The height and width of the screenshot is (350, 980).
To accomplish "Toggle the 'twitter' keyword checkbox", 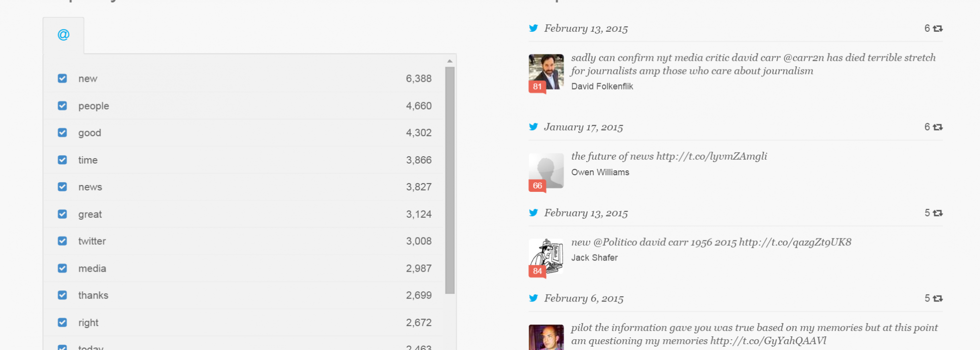I will coord(62,241).
